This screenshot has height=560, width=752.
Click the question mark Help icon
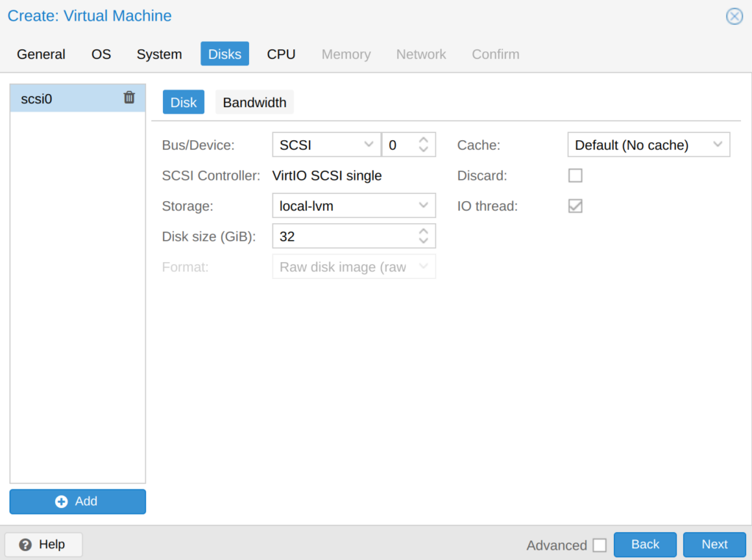pyautogui.click(x=24, y=545)
